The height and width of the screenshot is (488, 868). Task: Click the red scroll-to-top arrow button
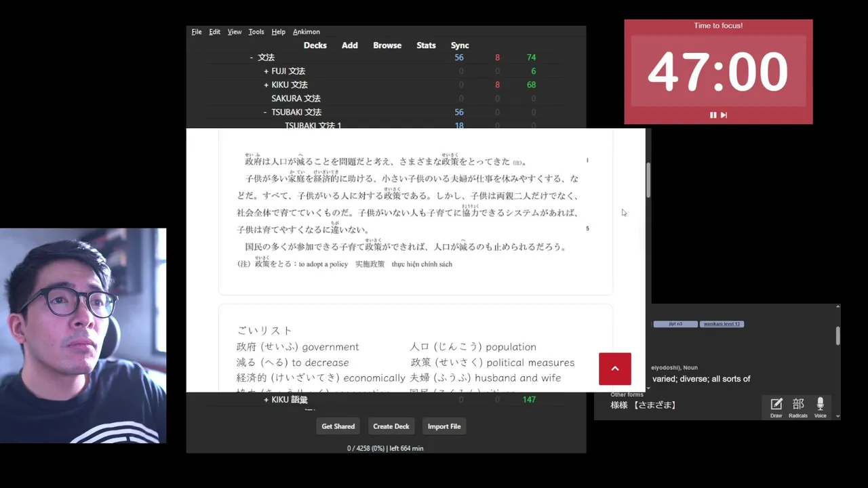[615, 369]
